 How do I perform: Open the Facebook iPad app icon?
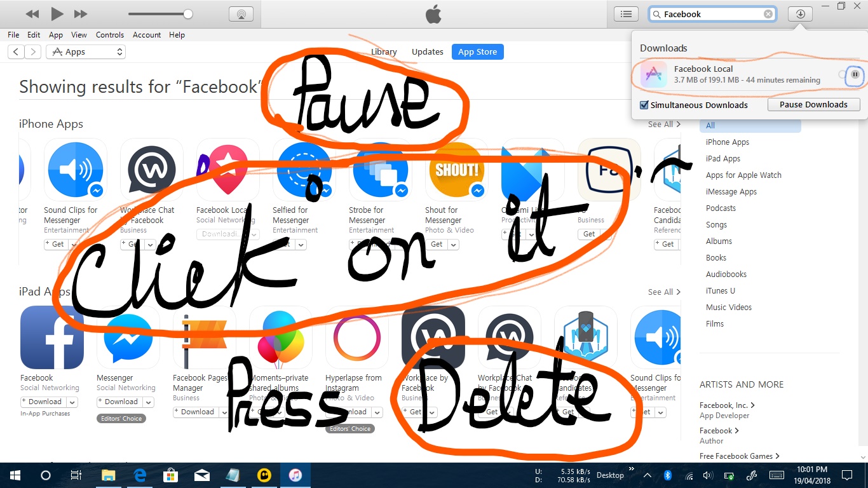click(x=52, y=337)
